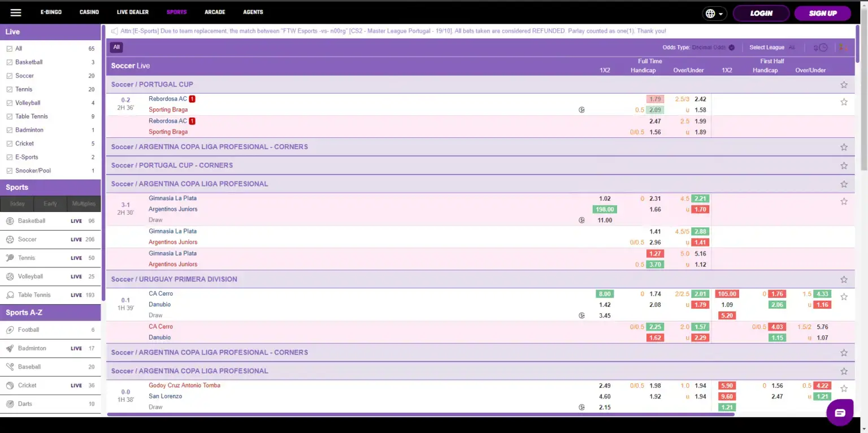
Task: Click the Basketball icon under Sports
Action: point(10,221)
